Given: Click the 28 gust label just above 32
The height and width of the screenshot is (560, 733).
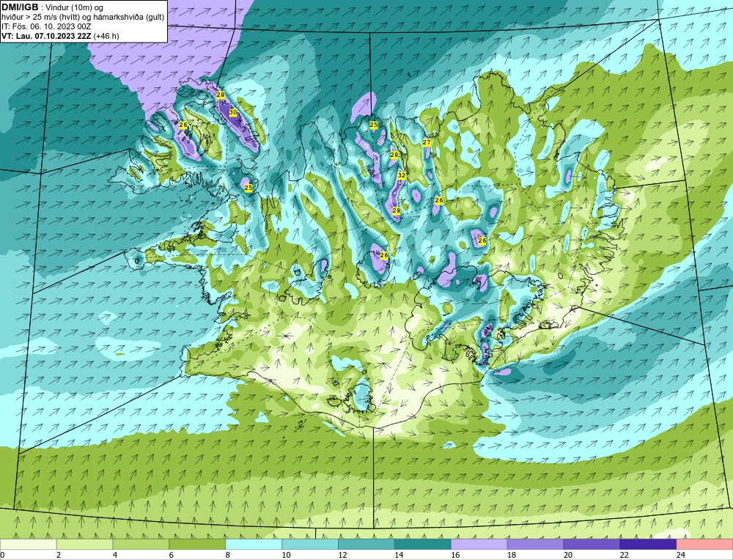Looking at the screenshot, I should (394, 155).
